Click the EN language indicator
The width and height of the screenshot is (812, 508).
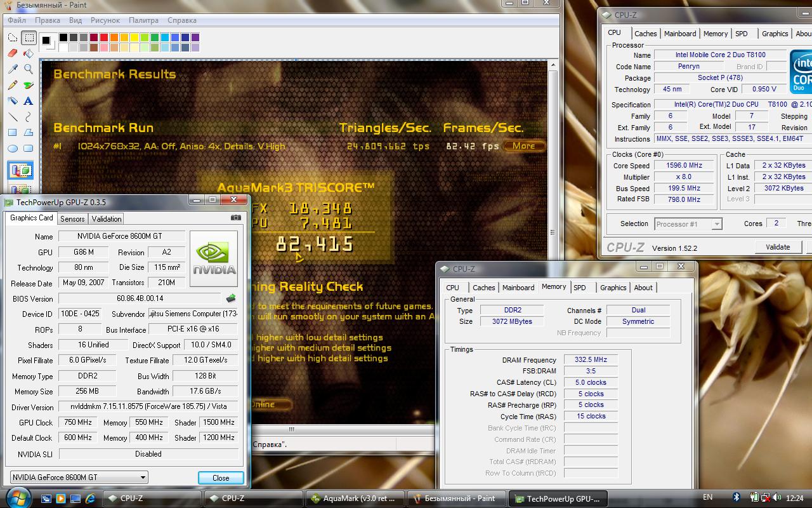(707, 497)
